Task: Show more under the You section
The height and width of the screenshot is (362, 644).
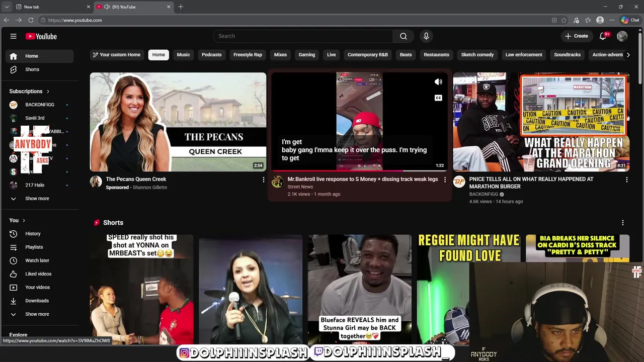Action: 40,314
